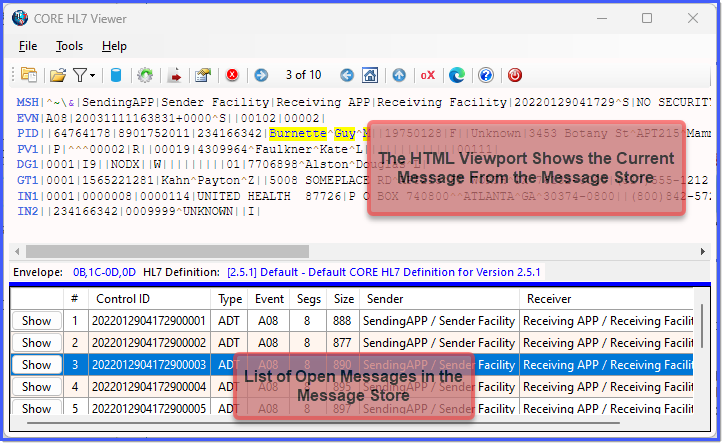Click the message list horizontal scrollbar
724x445 pixels.
click(x=323, y=422)
